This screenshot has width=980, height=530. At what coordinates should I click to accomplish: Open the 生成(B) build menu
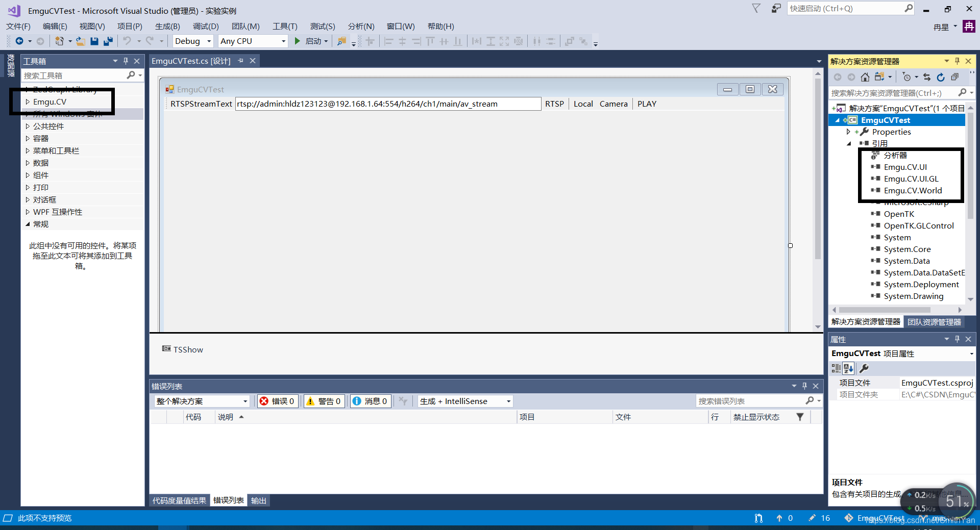point(167,27)
